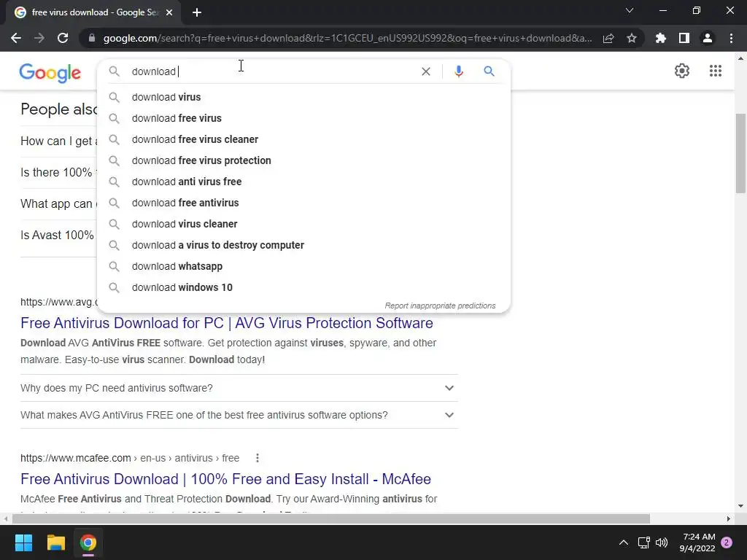
Task: Click the horizontal scrollbar thumb
Action: pos(331,518)
